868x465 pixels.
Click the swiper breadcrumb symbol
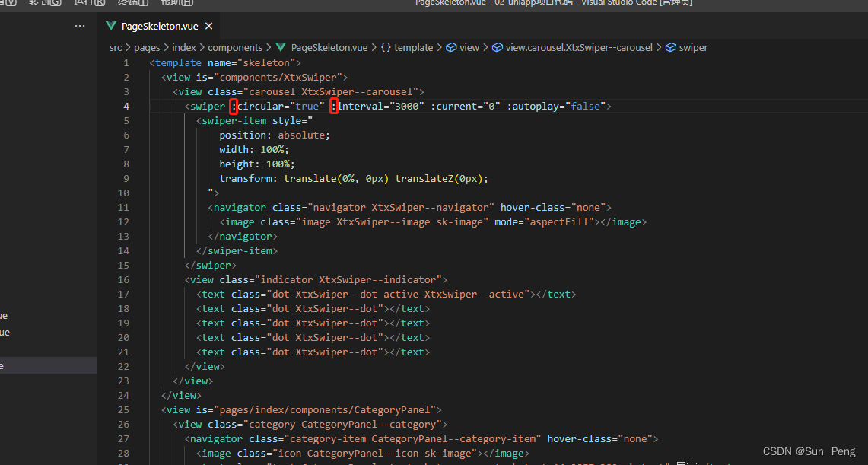[x=686, y=48]
